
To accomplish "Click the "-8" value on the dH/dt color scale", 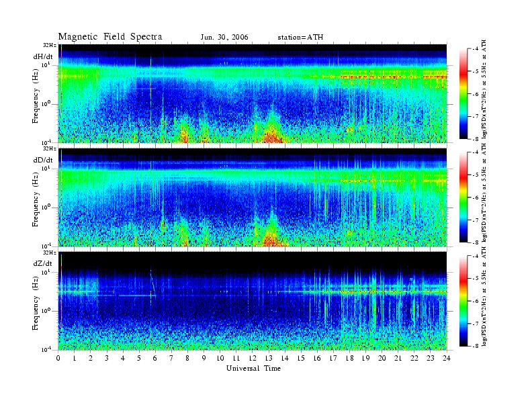I will (x=476, y=139).
